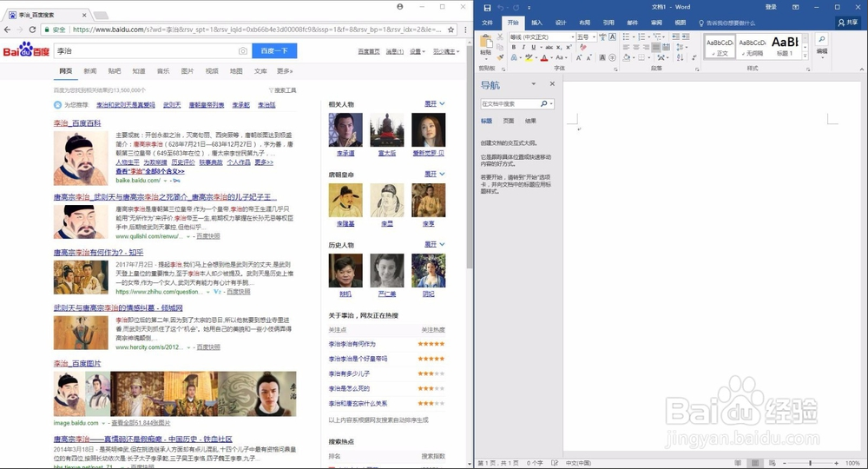Decrease paragraph indent
The width and height of the screenshot is (868, 469).
pos(676,36)
